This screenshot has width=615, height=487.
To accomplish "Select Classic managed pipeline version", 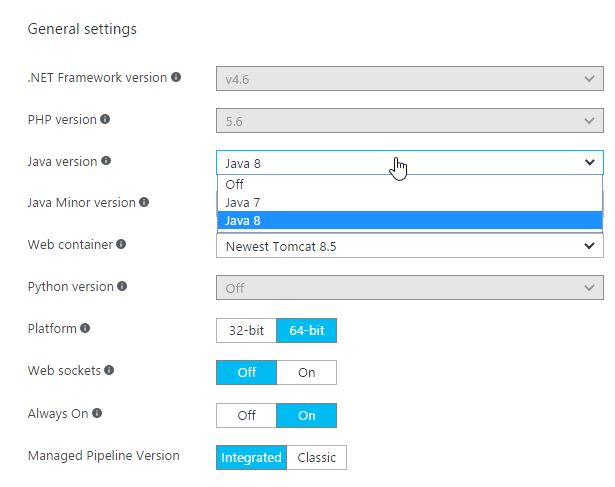I will 317,458.
